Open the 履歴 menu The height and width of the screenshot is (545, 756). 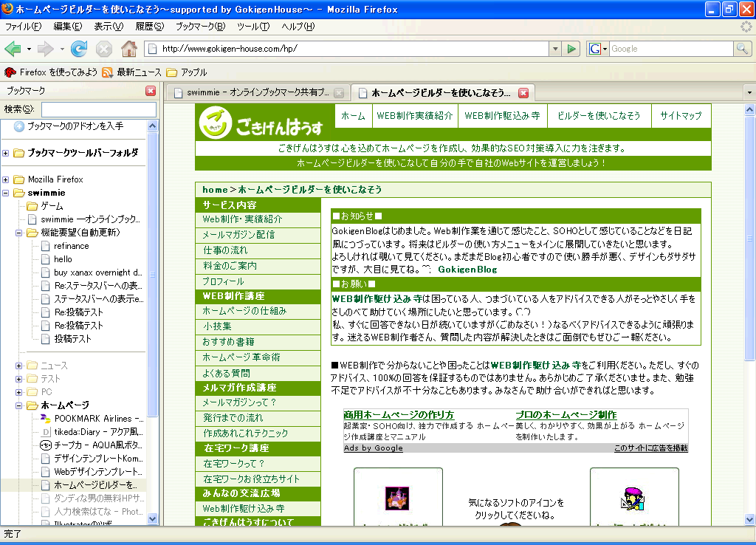click(x=149, y=27)
